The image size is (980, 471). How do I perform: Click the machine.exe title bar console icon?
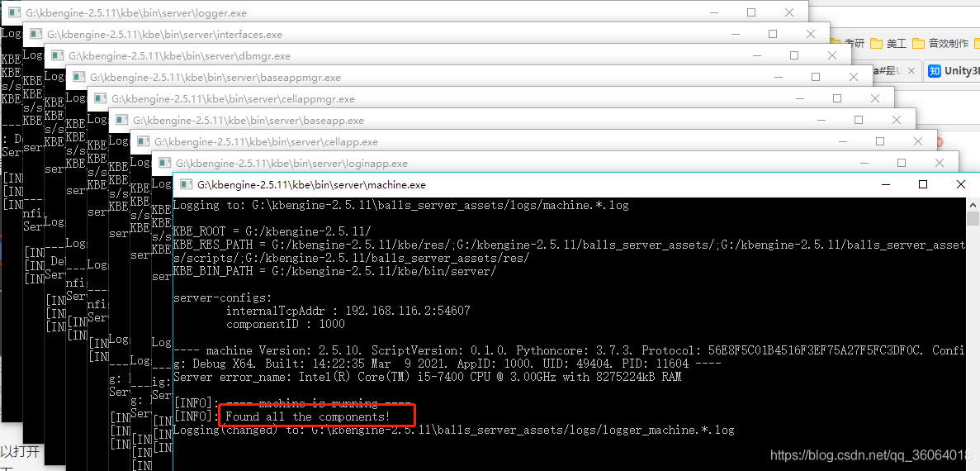[187, 184]
